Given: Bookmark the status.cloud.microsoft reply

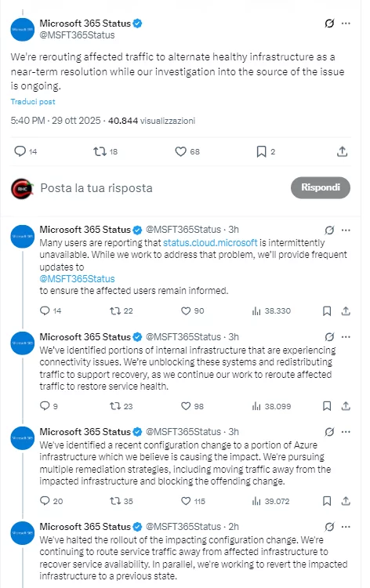Looking at the screenshot, I should click(x=327, y=311).
